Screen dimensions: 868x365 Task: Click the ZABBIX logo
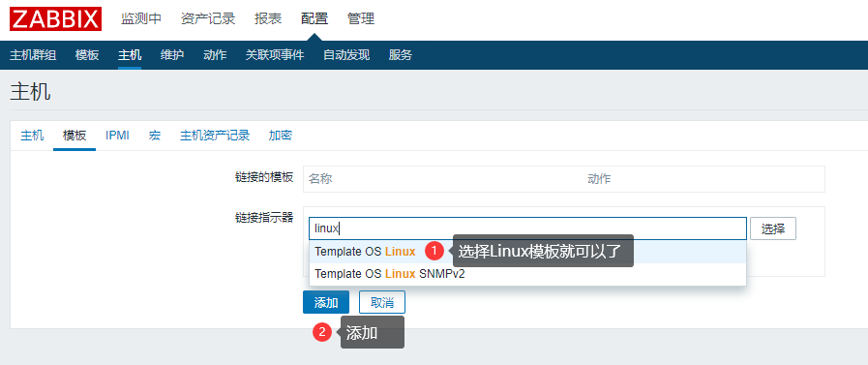coord(55,18)
